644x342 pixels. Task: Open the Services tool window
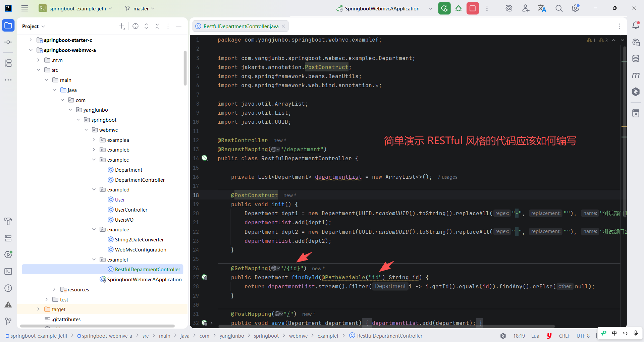click(8, 238)
